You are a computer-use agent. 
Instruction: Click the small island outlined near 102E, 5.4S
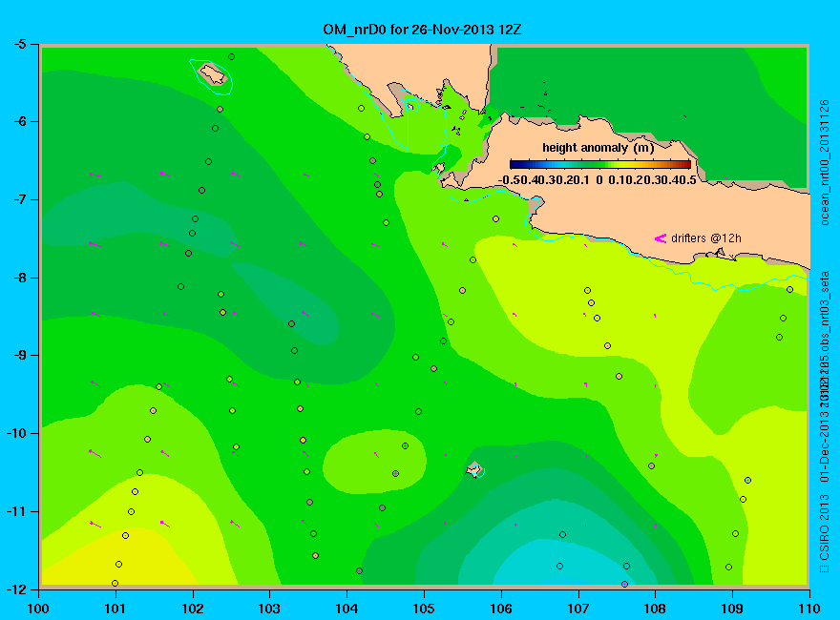(213, 74)
